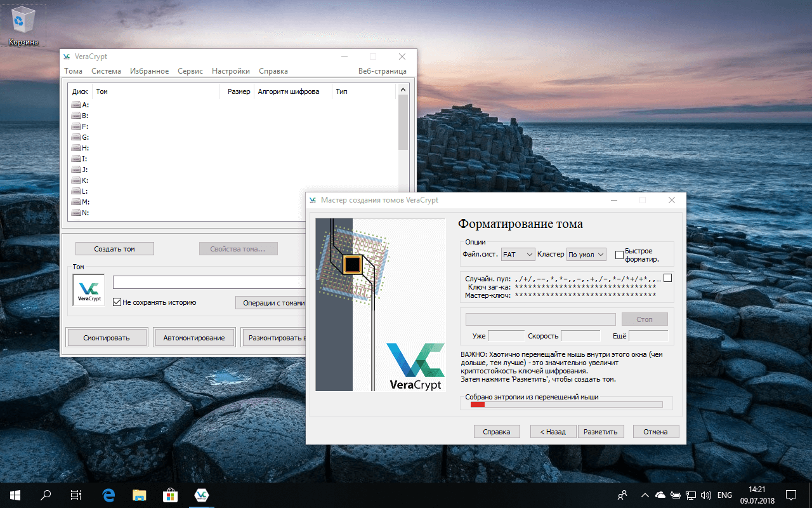The height and width of the screenshot is (508, 812).
Task: Open the Кластер size dropdown
Action: [x=586, y=254]
